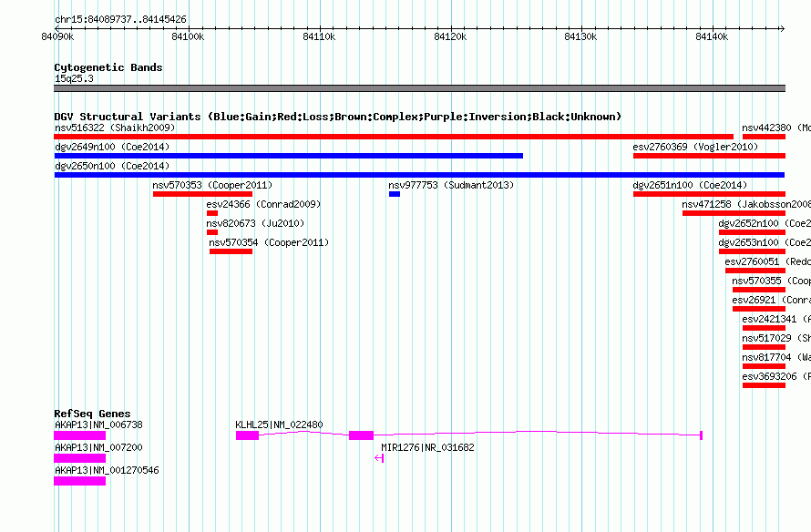Open the dgv2651n100 (Coe2014) label
811x532 pixels.
(690, 185)
